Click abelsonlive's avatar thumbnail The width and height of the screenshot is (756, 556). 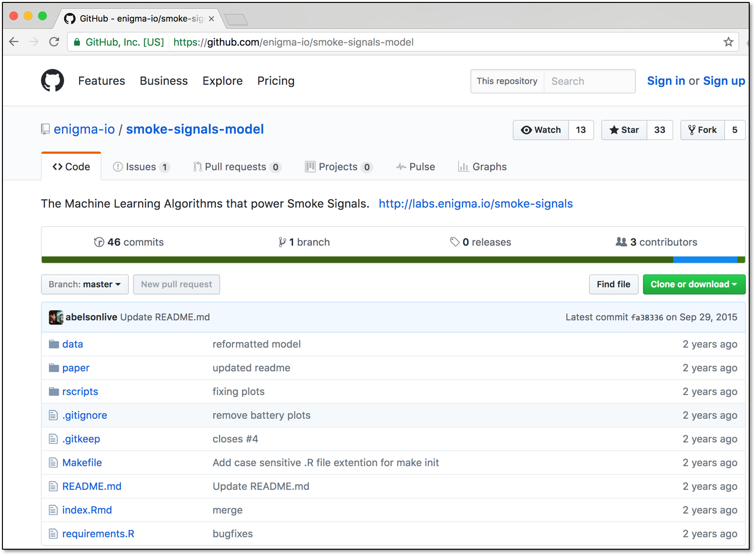[x=56, y=317]
